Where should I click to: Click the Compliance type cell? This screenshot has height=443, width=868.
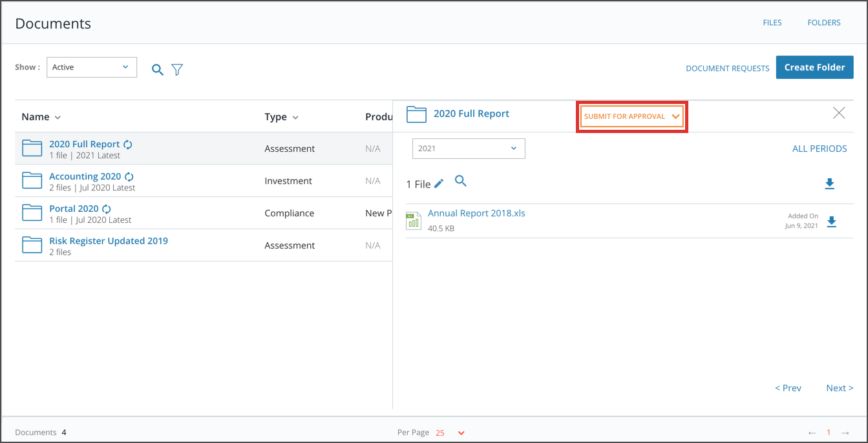point(289,213)
